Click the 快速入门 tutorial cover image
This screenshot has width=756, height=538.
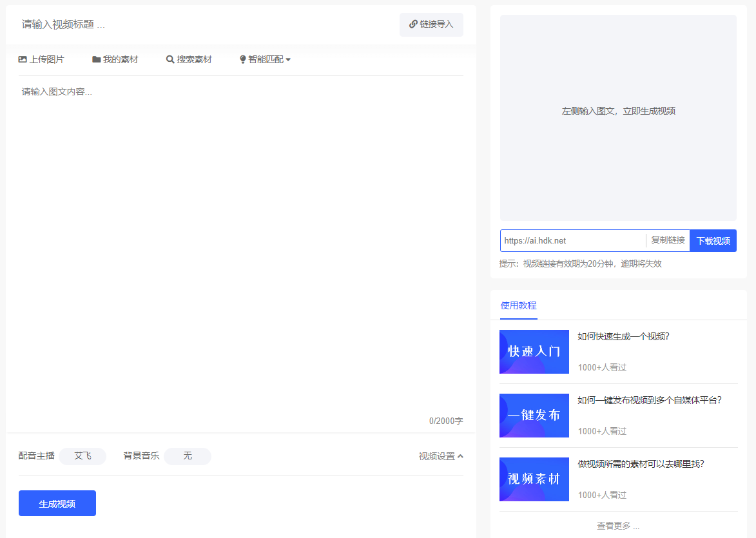point(534,351)
